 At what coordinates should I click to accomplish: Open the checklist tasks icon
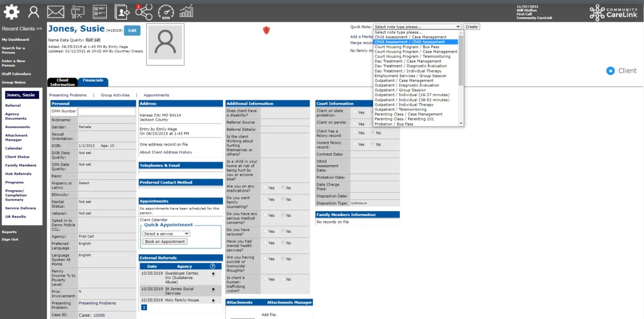[x=99, y=12]
